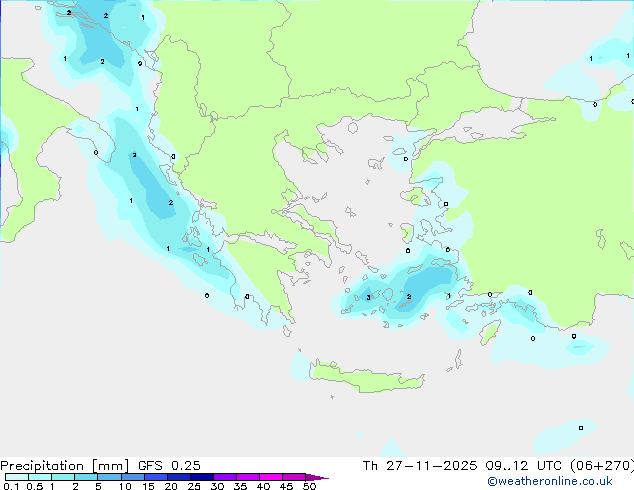Click the 35–40 mm violet legend swatch
Screen dimensions: 634x490
pyautogui.click(x=247, y=477)
